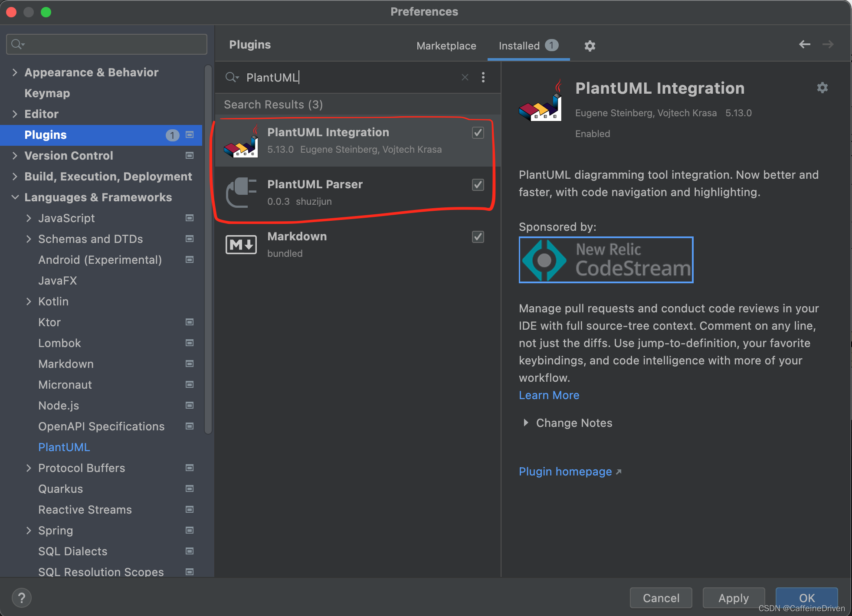852x616 pixels.
Task: Click the project-level icon next to Lombok
Action: (190, 343)
